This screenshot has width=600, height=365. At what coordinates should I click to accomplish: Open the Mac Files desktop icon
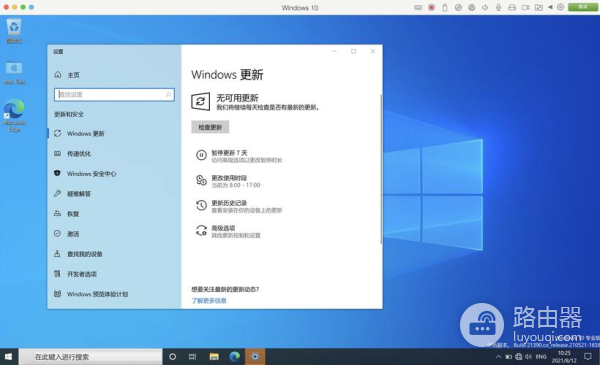point(14,73)
